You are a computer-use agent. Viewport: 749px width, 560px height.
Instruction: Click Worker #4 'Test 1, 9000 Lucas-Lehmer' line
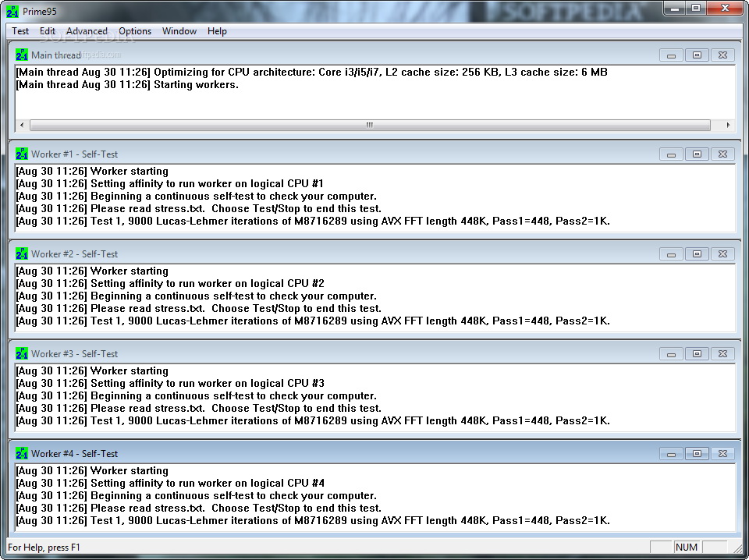(x=313, y=520)
